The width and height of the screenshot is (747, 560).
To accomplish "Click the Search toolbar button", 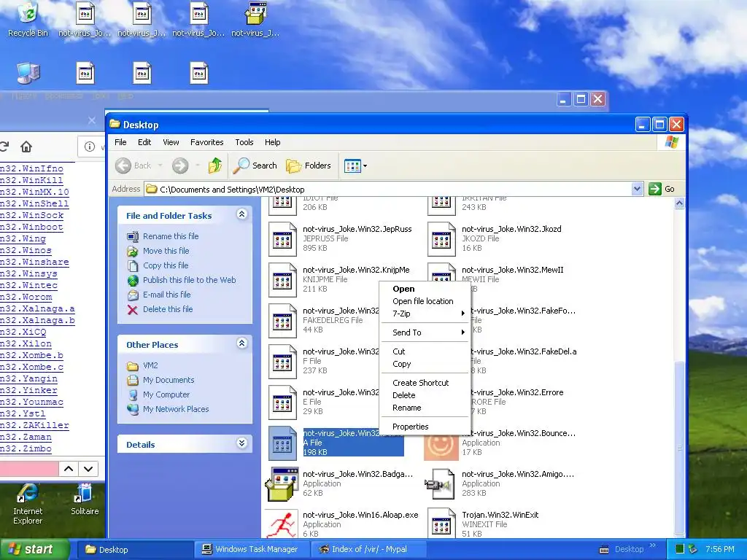I will pyautogui.click(x=255, y=166).
